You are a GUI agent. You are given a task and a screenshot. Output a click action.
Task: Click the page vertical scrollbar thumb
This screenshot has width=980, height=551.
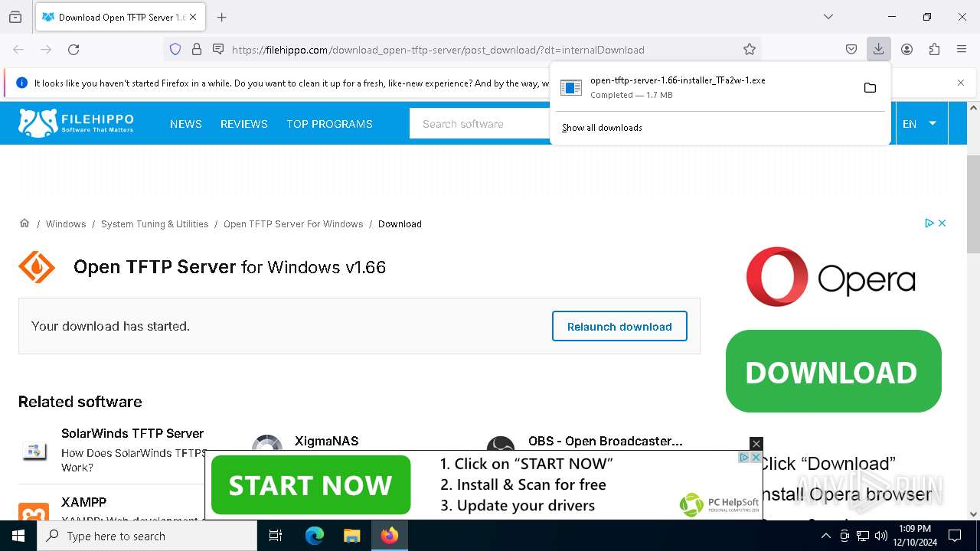point(973,203)
